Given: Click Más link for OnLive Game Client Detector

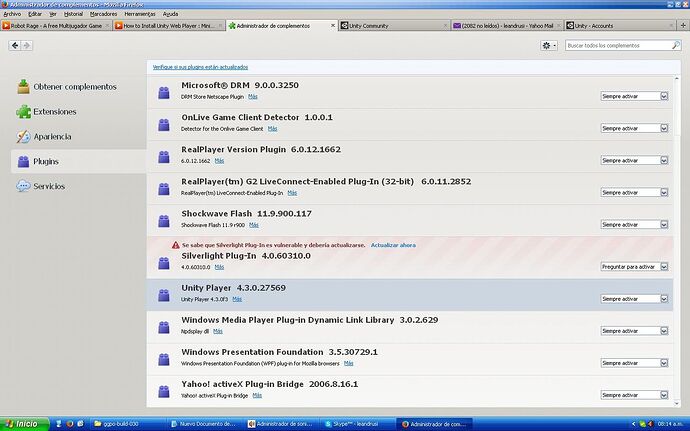Looking at the screenshot, I should (x=272, y=129).
